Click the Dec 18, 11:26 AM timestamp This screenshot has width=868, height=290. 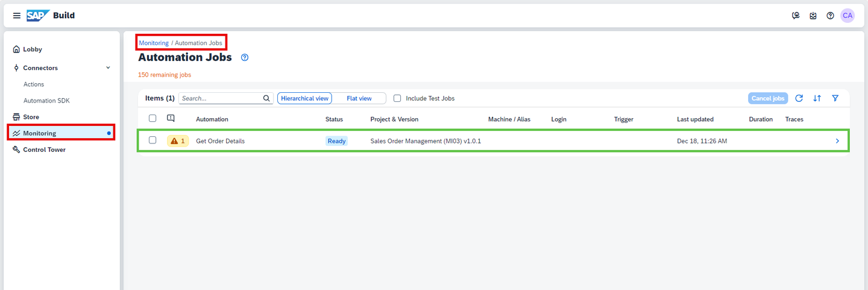tap(702, 141)
